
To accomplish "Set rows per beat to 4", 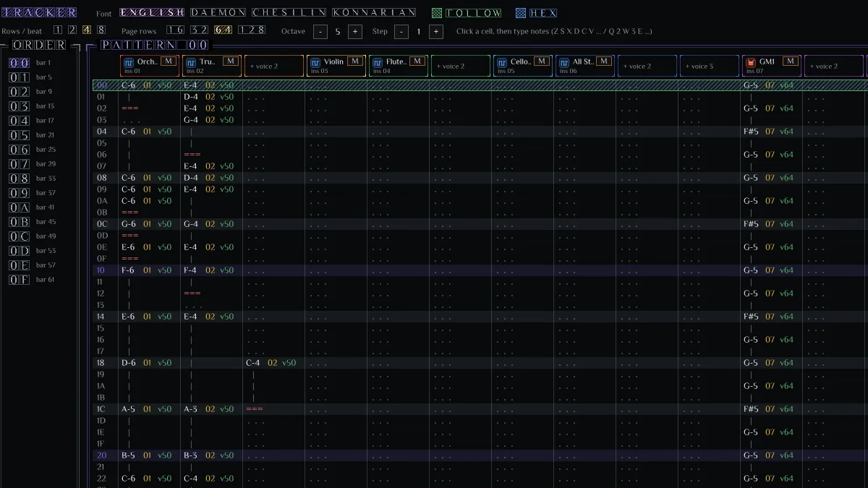I will tap(87, 30).
